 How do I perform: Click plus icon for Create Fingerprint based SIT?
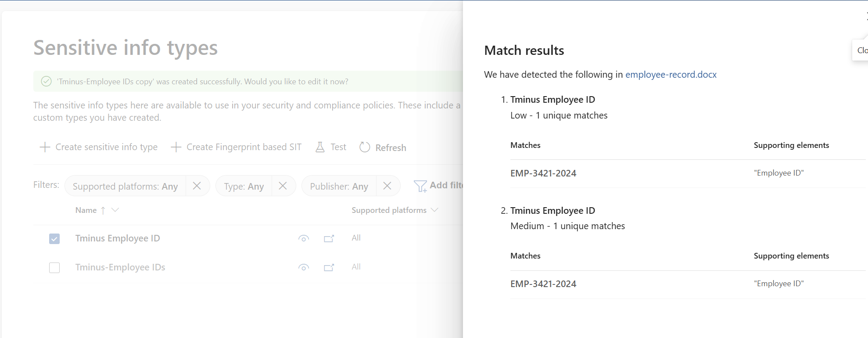(176, 147)
